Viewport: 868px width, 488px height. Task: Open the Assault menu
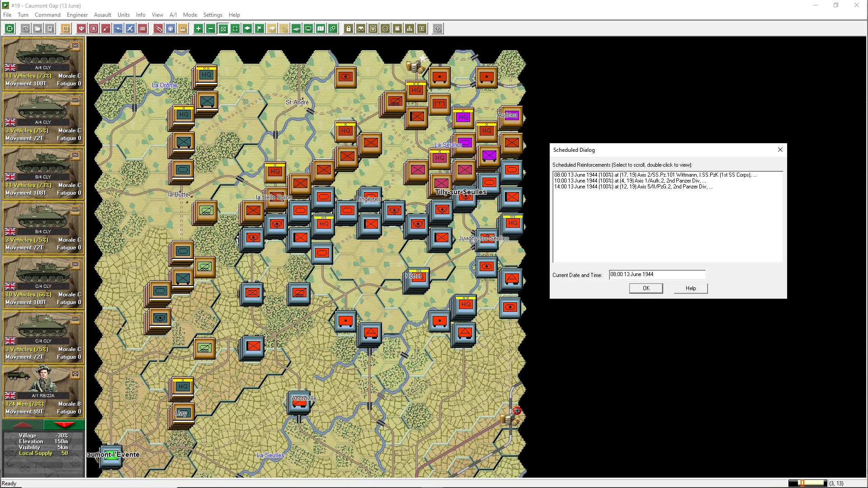(x=103, y=14)
